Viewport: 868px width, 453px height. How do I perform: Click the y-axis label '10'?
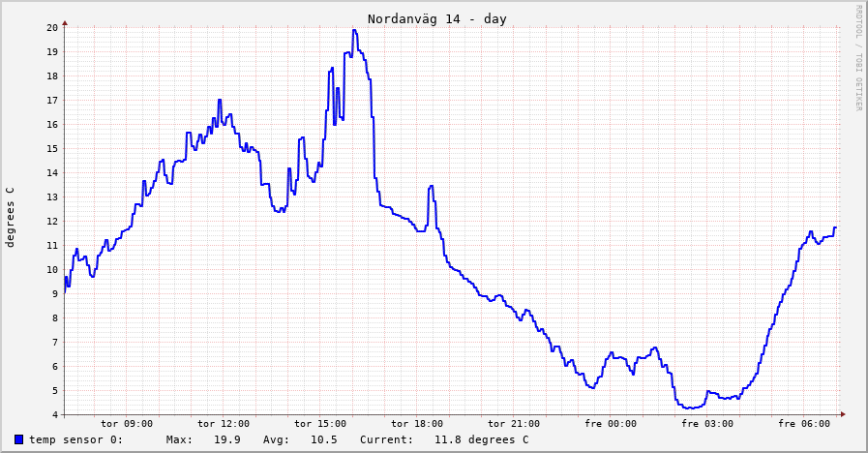click(52, 270)
